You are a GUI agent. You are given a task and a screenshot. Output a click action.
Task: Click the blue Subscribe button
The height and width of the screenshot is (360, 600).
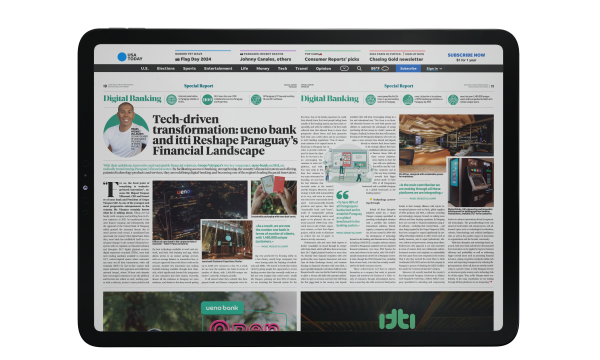[x=408, y=68]
